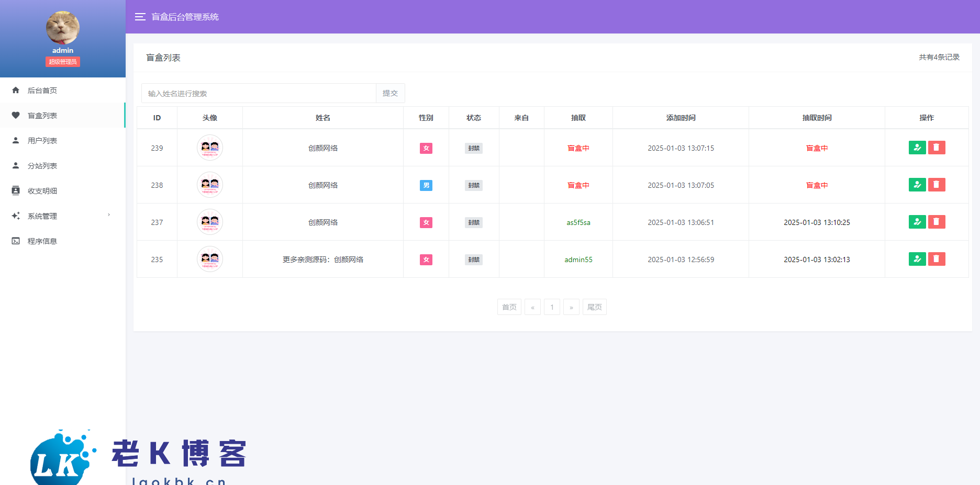
Task: Go to 收支明细 page
Action: point(42,191)
